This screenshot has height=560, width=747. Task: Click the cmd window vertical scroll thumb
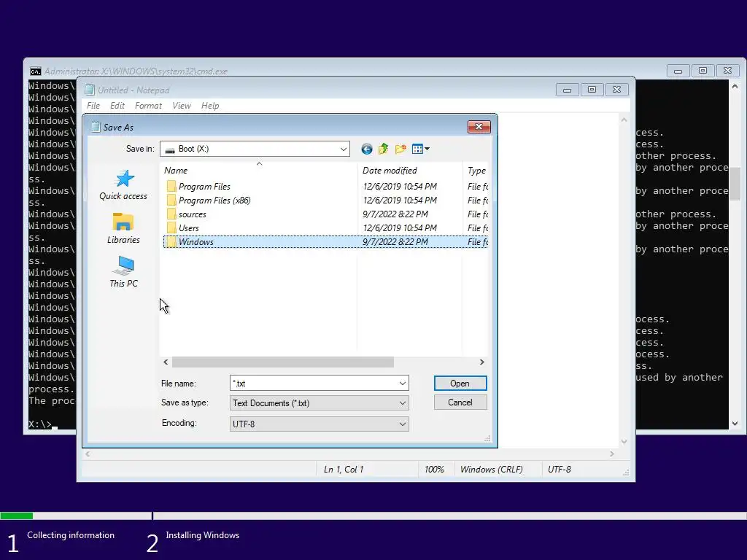click(x=735, y=184)
